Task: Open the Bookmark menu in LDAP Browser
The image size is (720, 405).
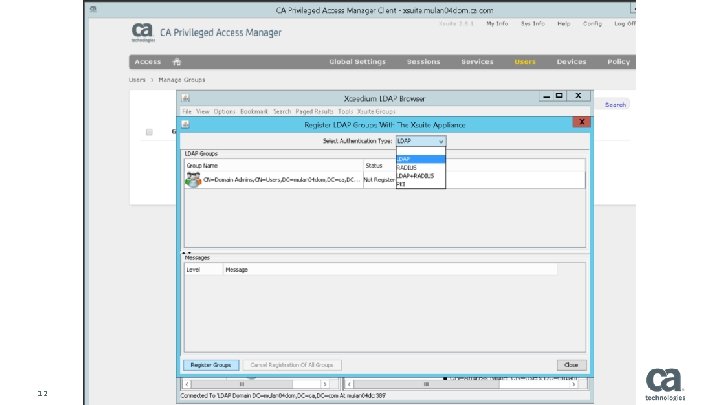Action: 254,112
